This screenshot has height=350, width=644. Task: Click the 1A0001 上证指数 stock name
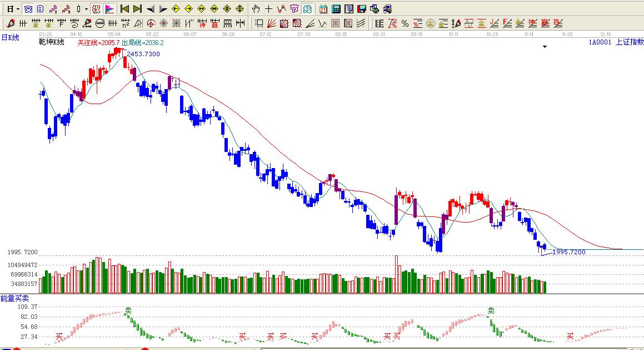[616, 42]
